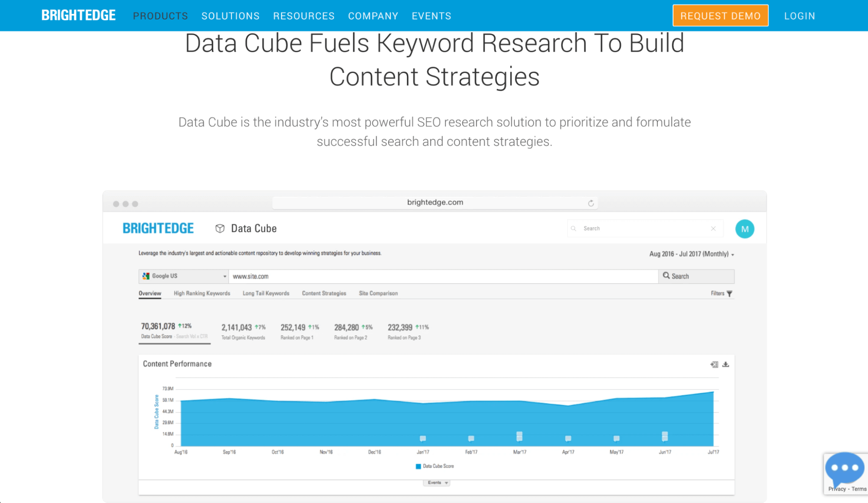Click the magnifier icon in top search box
Screen dimensions: 868x503
pyautogui.click(x=574, y=228)
